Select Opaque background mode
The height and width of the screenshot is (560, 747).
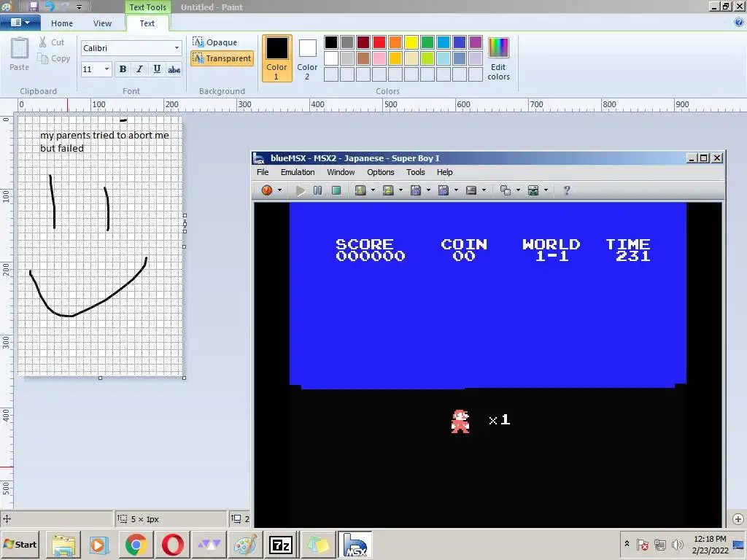tap(215, 42)
